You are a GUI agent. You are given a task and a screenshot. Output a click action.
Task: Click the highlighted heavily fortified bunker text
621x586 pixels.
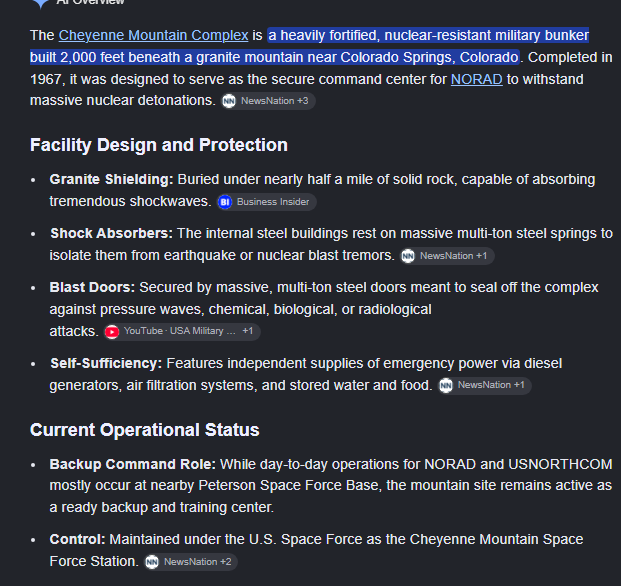tap(309, 46)
